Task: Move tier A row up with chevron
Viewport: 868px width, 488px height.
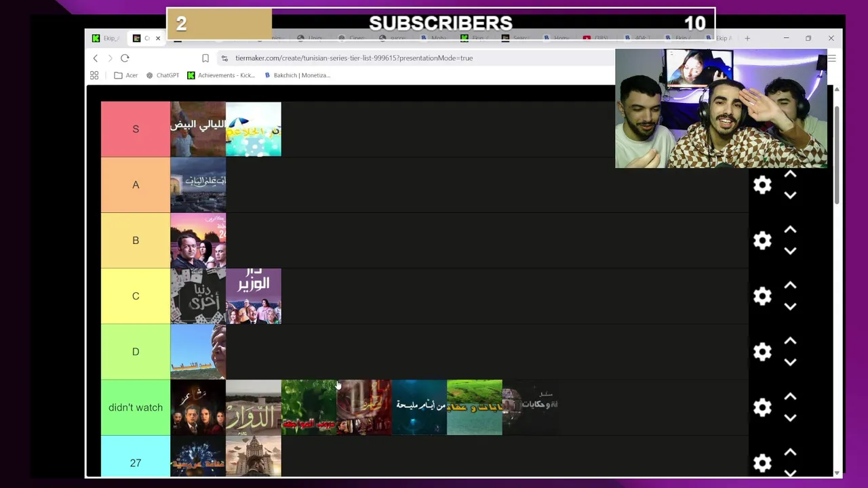Action: coord(790,175)
